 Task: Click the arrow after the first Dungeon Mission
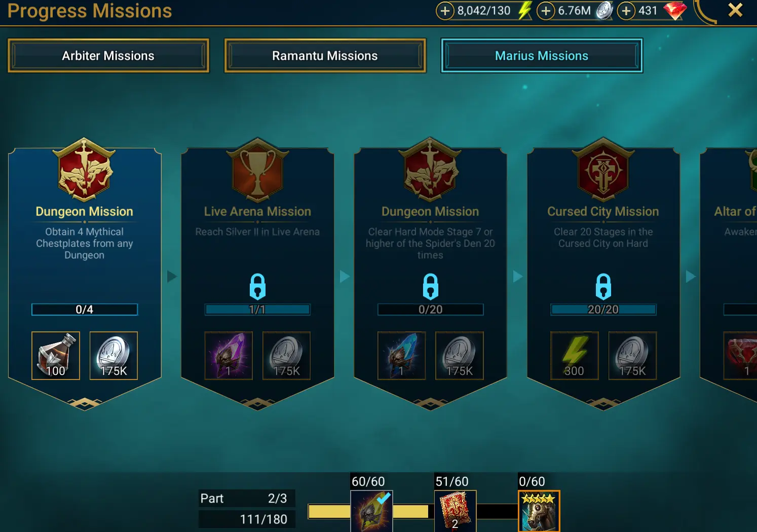(172, 276)
